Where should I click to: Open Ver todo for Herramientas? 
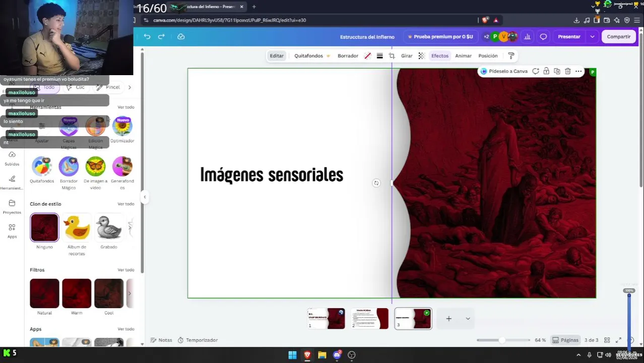point(126,107)
